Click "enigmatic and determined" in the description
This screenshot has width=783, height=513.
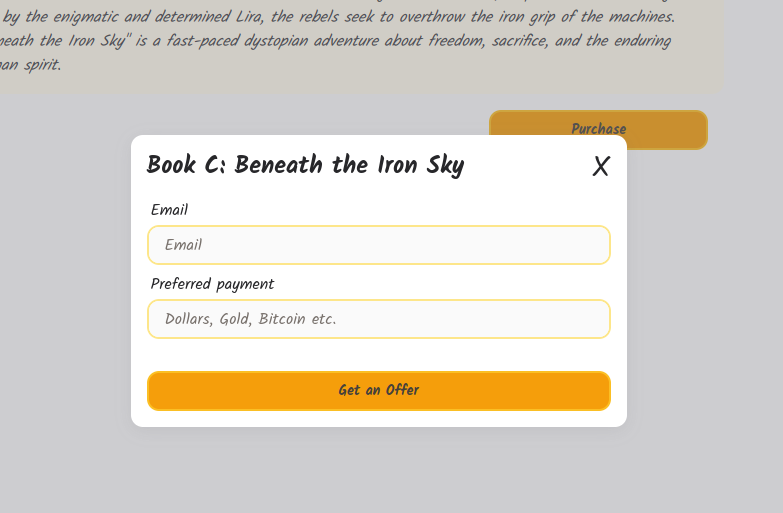[142, 17]
